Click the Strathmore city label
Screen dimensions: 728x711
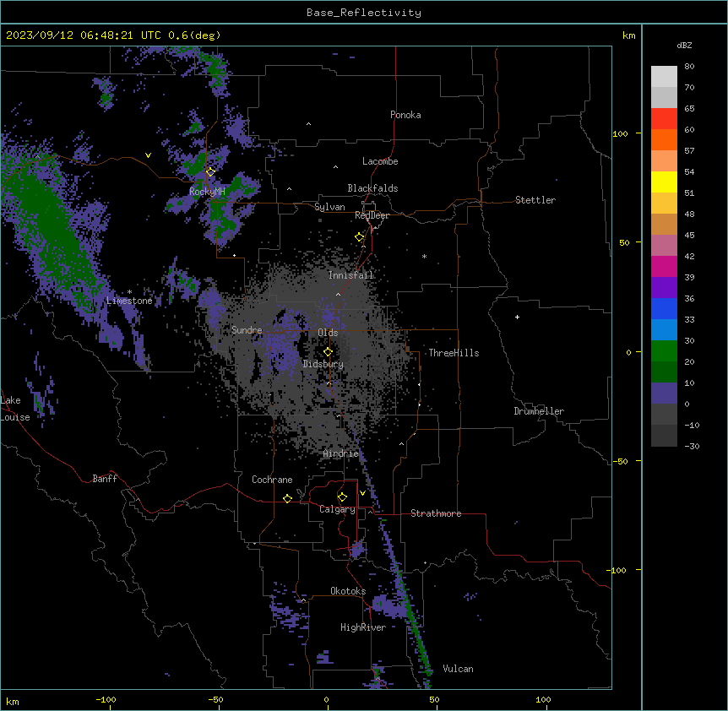click(x=436, y=513)
